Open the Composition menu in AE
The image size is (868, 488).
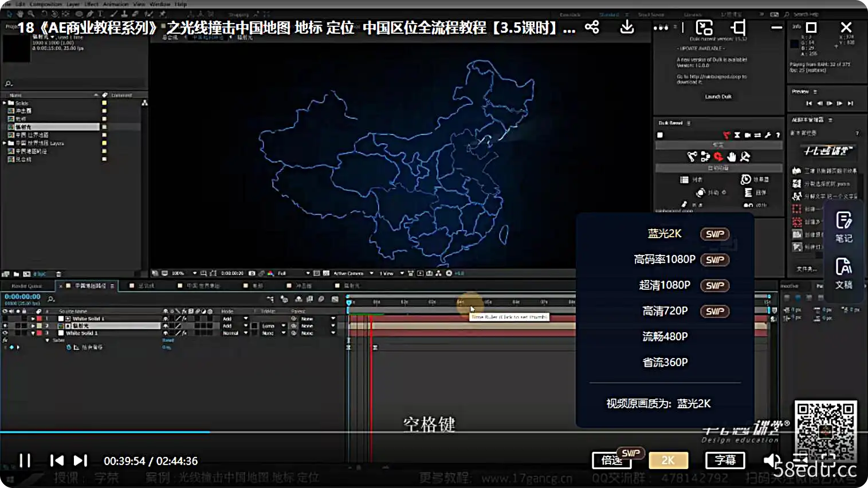(x=45, y=4)
